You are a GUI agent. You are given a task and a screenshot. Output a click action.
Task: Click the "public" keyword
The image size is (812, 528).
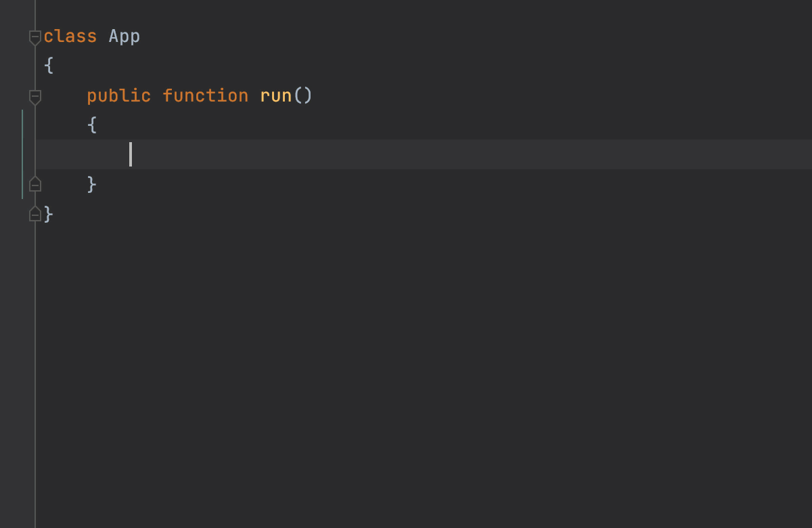[x=118, y=96]
